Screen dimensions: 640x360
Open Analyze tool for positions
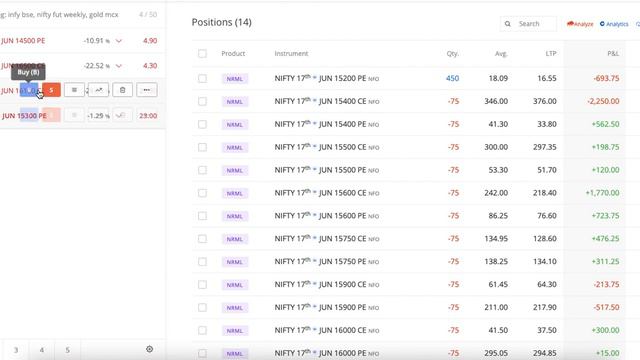[x=580, y=24]
